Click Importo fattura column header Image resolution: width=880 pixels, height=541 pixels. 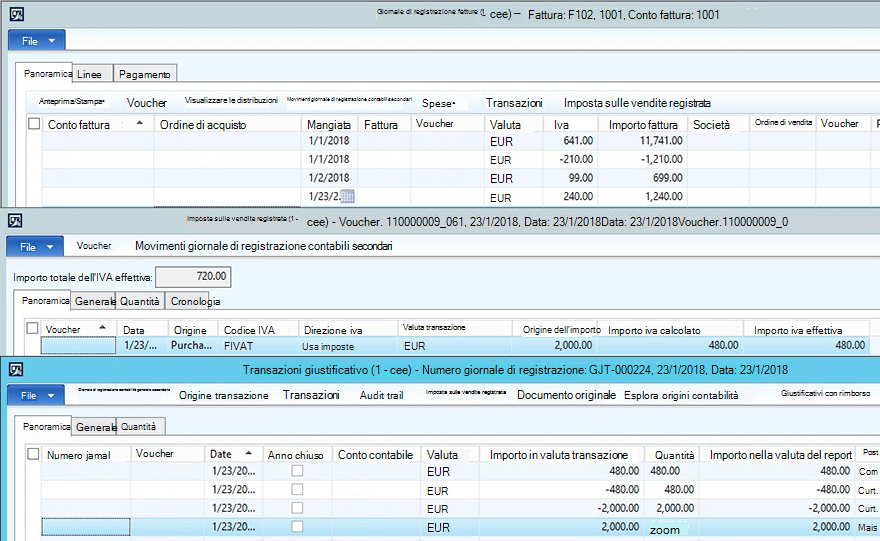[643, 125]
